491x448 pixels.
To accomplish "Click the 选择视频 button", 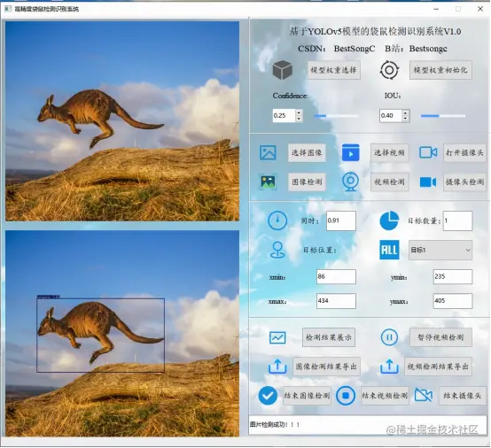I will pos(390,152).
